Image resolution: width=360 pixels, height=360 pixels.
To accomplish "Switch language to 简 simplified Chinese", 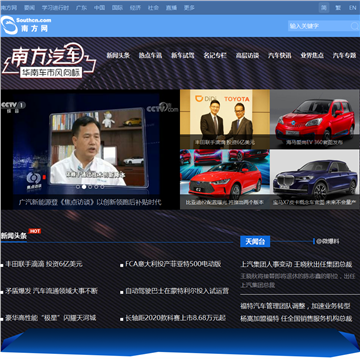I will 323,8.
